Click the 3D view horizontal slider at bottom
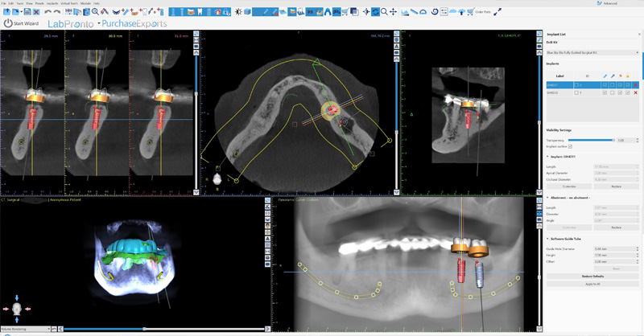Screen dimensions: 644x336 click(163, 329)
